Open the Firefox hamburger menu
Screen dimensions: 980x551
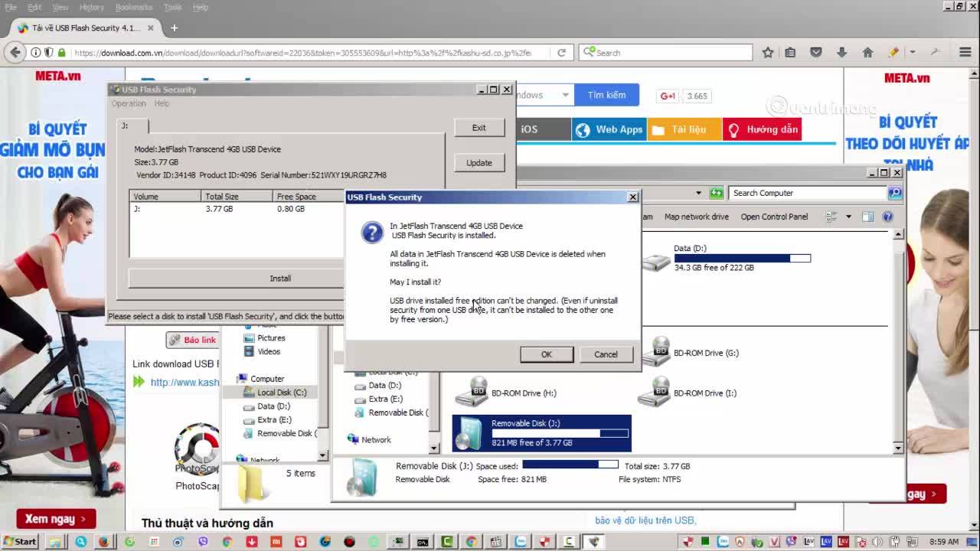click(x=965, y=53)
